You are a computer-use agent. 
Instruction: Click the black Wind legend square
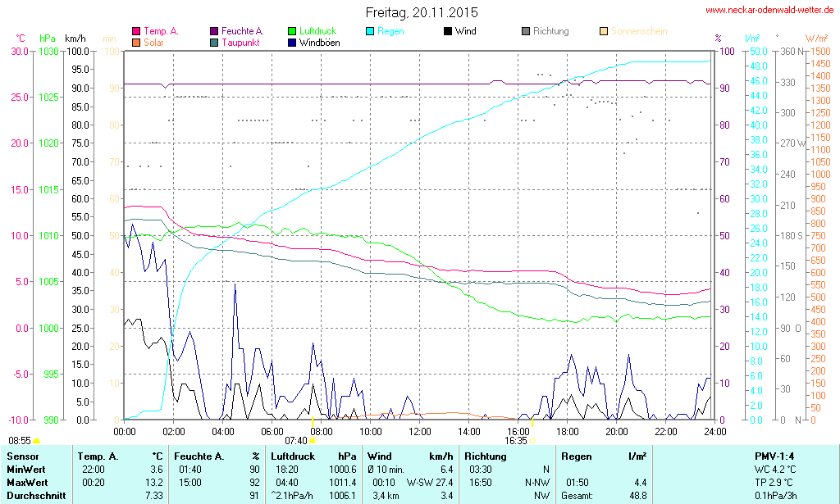(x=447, y=31)
